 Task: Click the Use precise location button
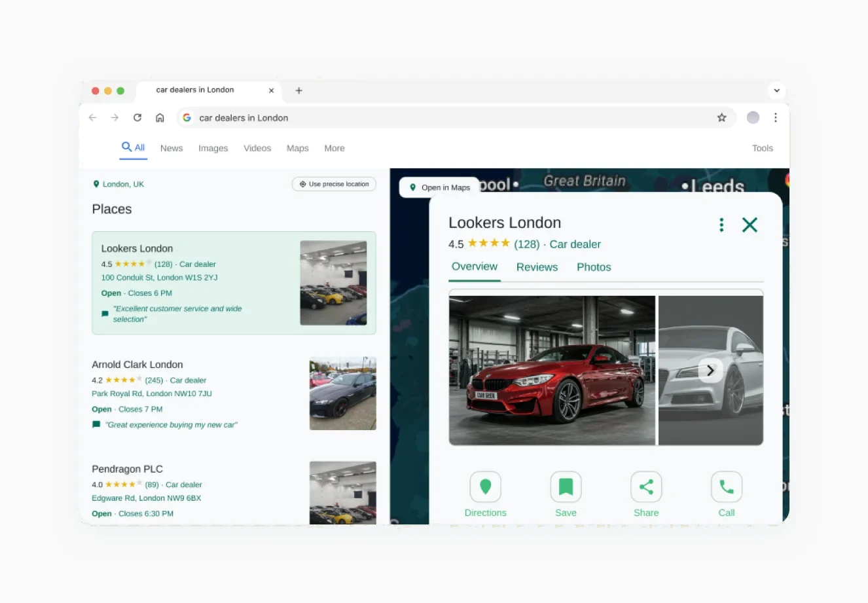pyautogui.click(x=334, y=184)
